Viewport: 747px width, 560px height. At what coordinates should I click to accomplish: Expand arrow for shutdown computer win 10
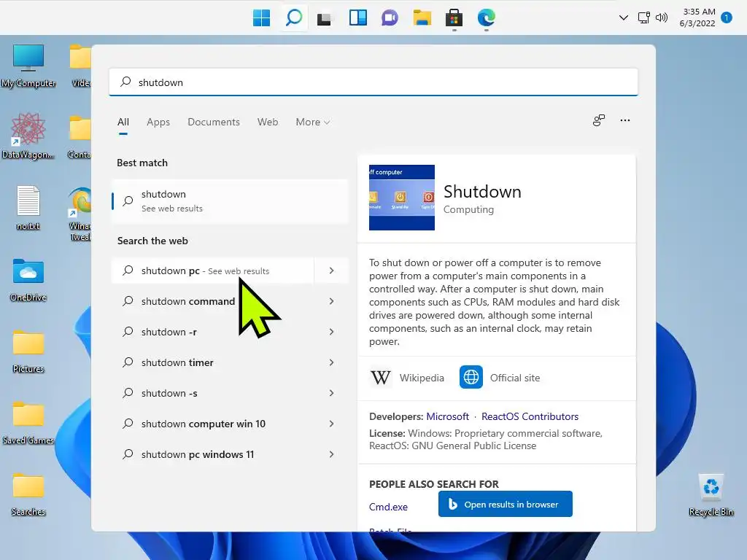coord(332,424)
